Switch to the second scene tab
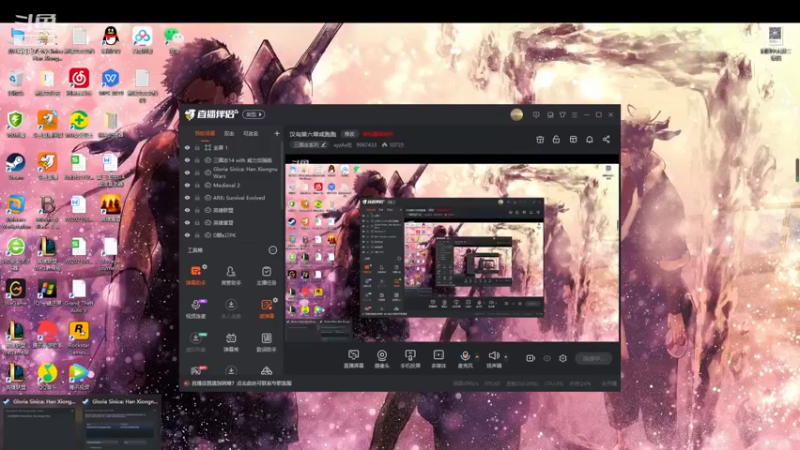800x450 pixels. [x=229, y=134]
